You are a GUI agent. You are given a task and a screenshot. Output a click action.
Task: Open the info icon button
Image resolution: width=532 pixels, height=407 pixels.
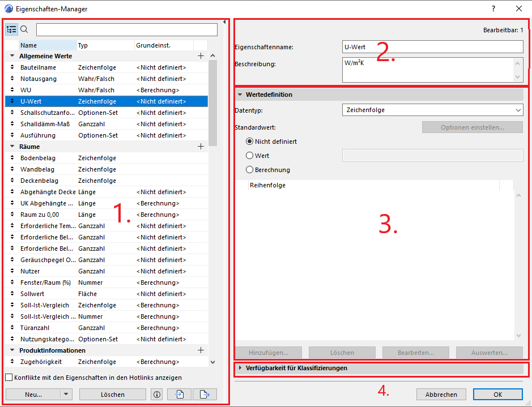tap(157, 395)
